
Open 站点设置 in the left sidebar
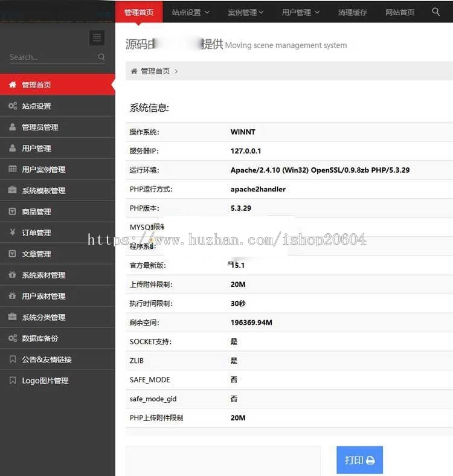tap(57, 106)
